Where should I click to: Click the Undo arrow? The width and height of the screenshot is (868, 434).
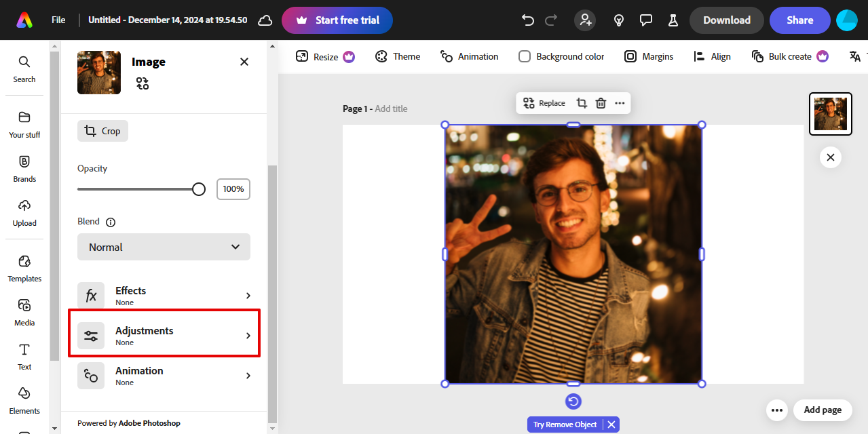click(528, 20)
